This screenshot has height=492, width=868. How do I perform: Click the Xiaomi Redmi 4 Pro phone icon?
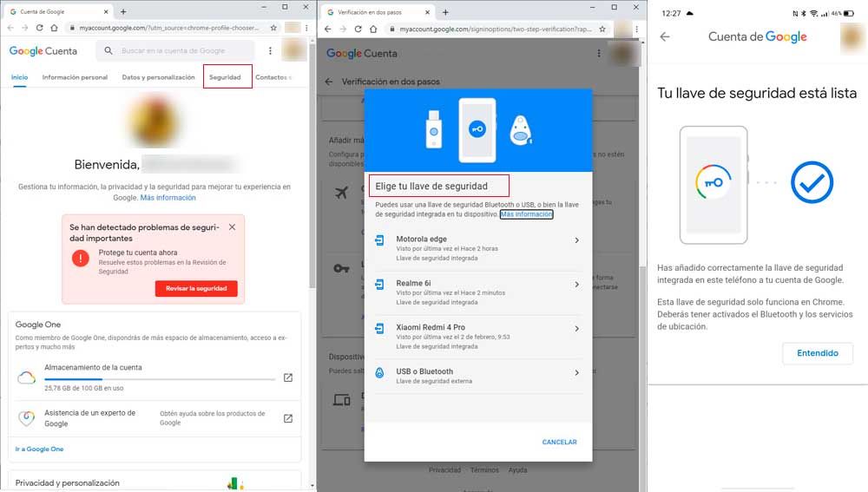tap(379, 329)
